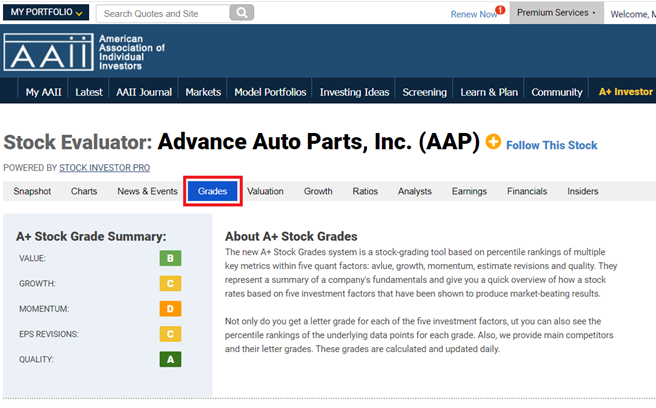656x408 pixels.
Task: Click the red notification badge on Renew Now
Action: tap(500, 10)
